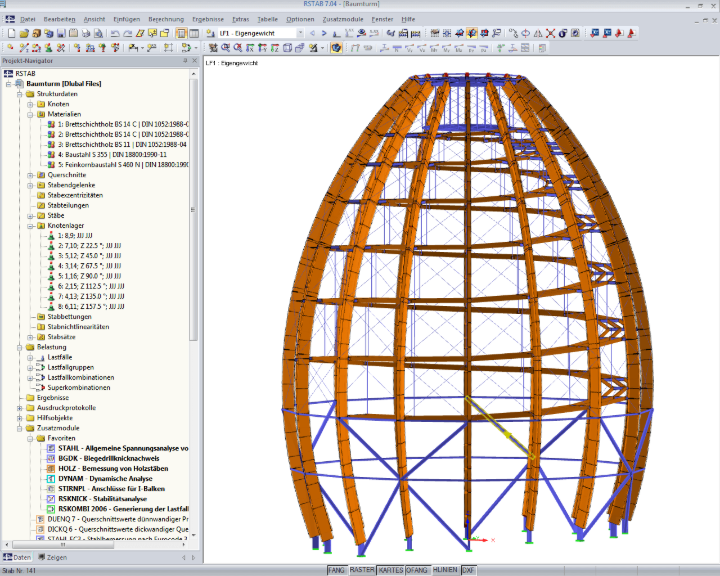Activate zoom window magnifier icon
Image resolution: width=720 pixels, height=576 pixels.
pyautogui.click(x=225, y=48)
